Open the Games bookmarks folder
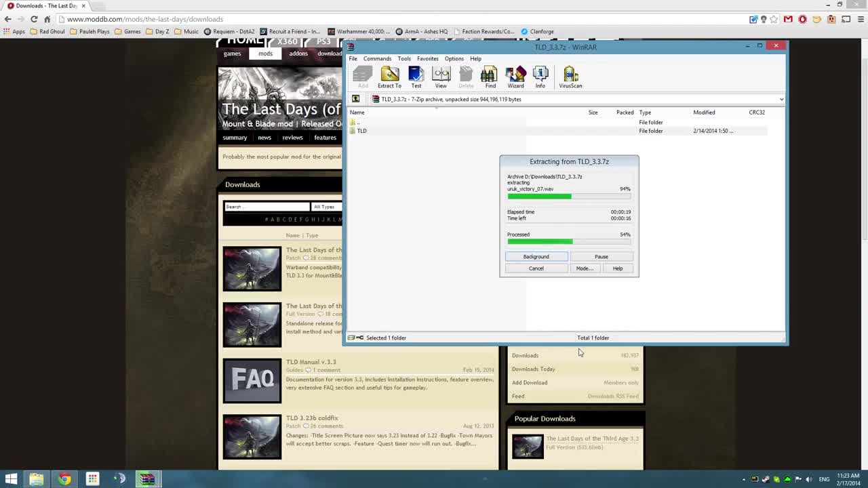 pos(127,31)
